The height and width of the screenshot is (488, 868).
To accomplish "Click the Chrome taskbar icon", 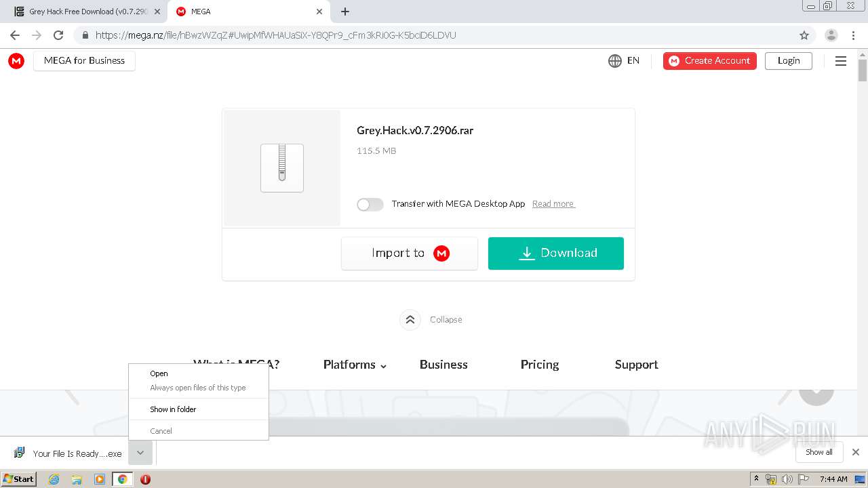I will (122, 479).
